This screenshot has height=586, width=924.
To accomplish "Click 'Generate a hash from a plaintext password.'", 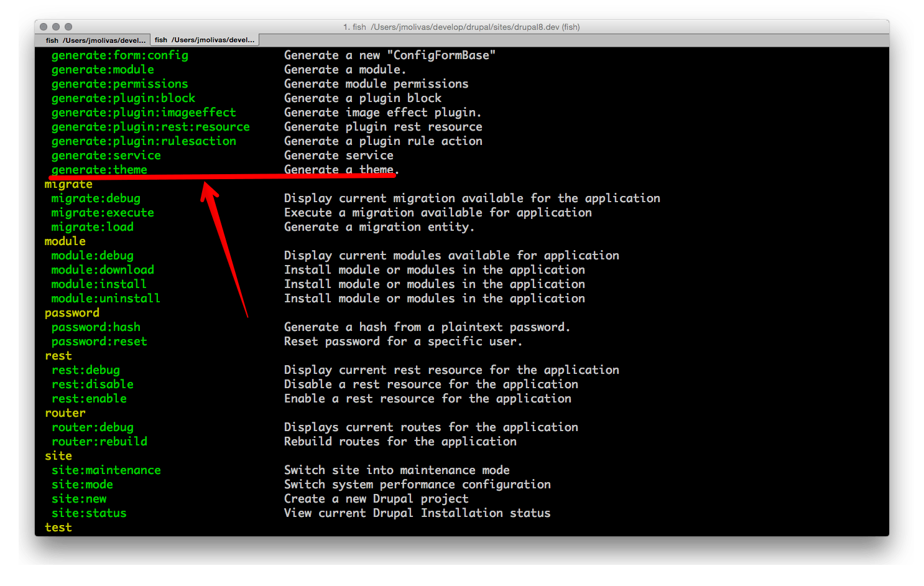I will tap(427, 327).
